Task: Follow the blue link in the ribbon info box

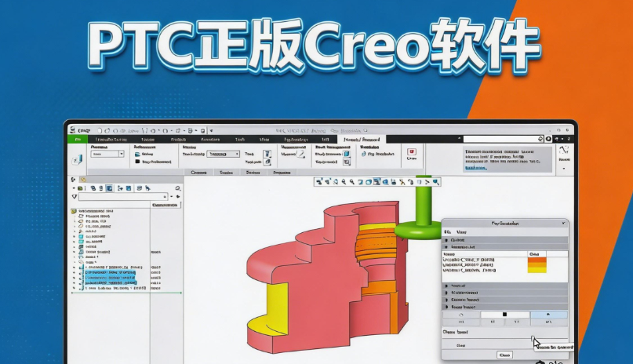Action: [475, 167]
